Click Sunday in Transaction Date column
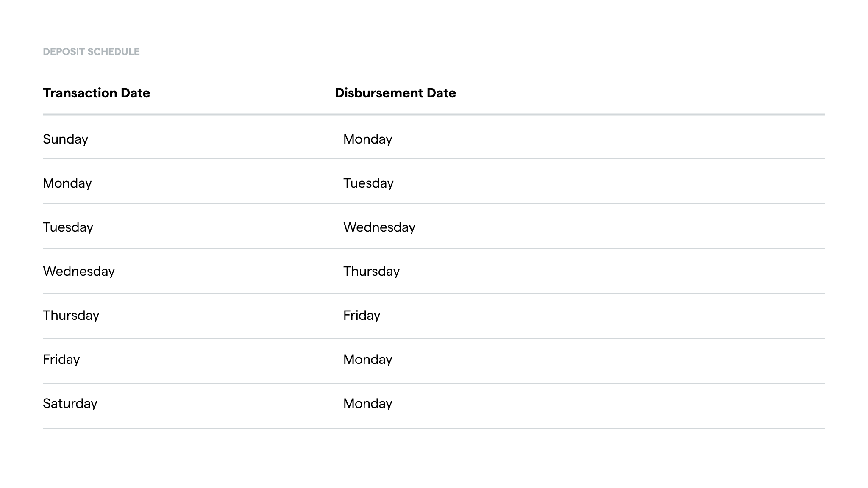Viewport: 868px width, 488px height. [x=65, y=139]
